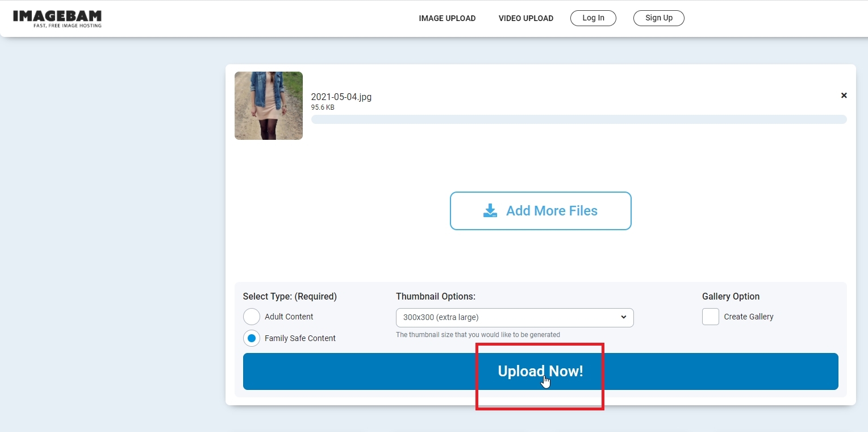Select the Adult Content radio button
868x432 pixels.
tap(252, 317)
